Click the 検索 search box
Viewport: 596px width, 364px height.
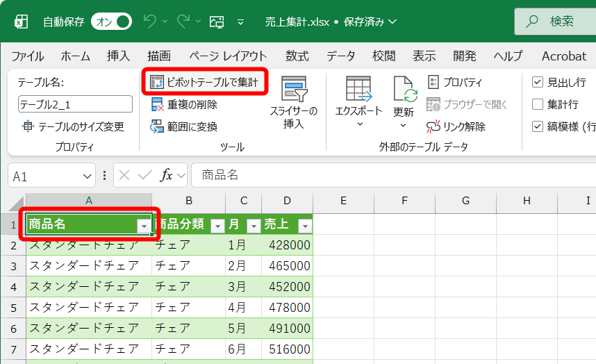click(x=555, y=22)
